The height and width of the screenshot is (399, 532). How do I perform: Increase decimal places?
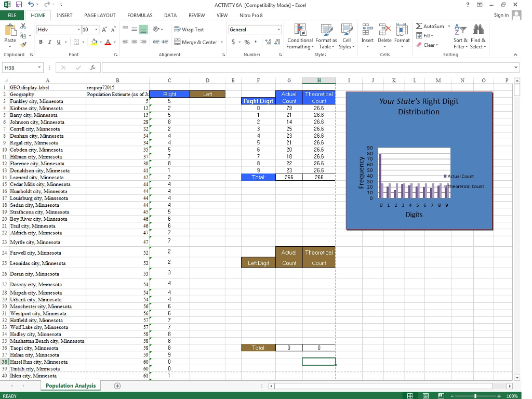269,42
